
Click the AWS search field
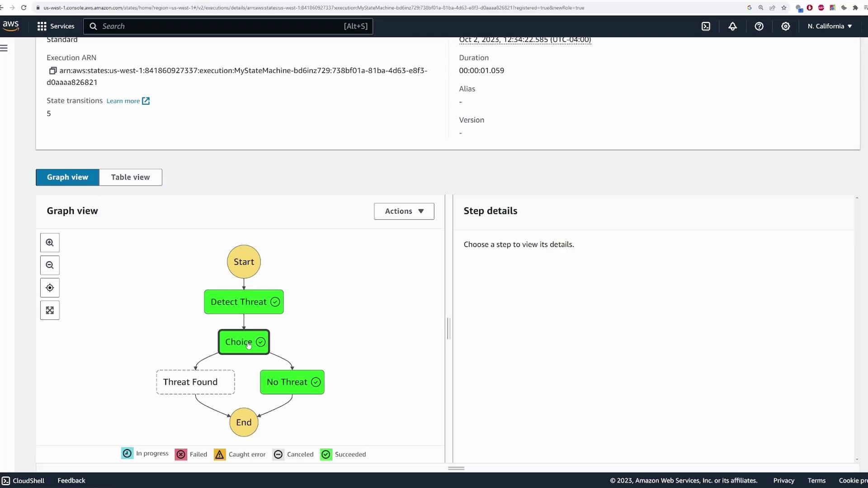[222, 26]
